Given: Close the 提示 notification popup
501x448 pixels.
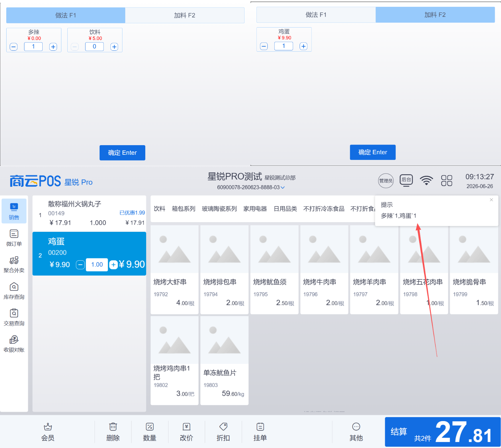Looking at the screenshot, I should tap(491, 200).
